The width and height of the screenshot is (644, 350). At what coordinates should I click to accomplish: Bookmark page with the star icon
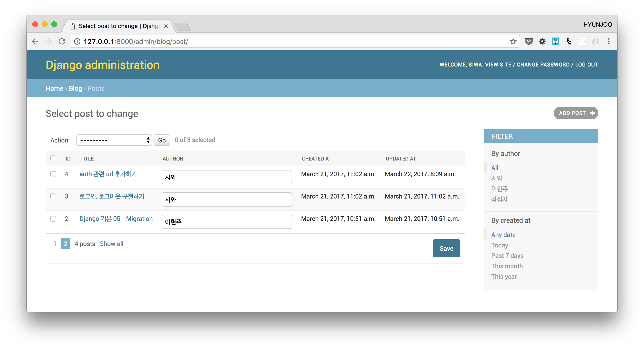pos(513,42)
